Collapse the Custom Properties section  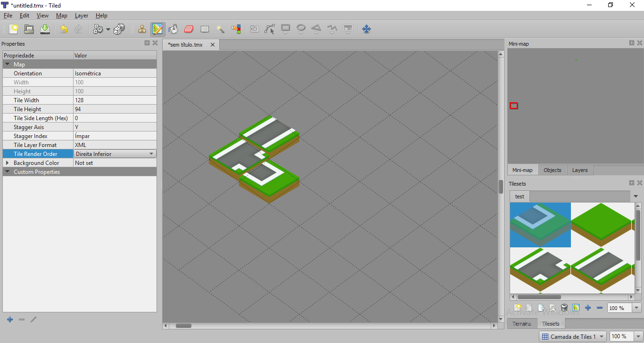click(x=7, y=172)
